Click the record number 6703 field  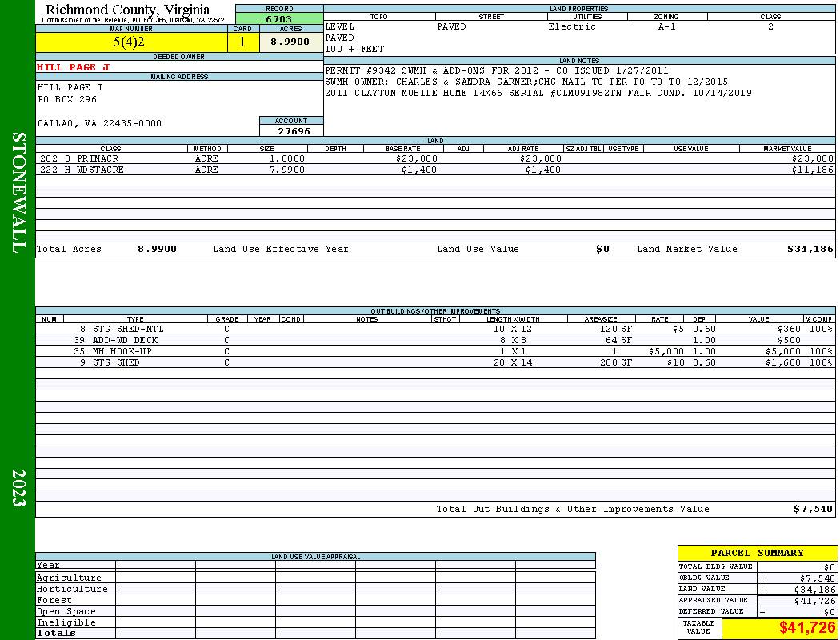point(279,18)
